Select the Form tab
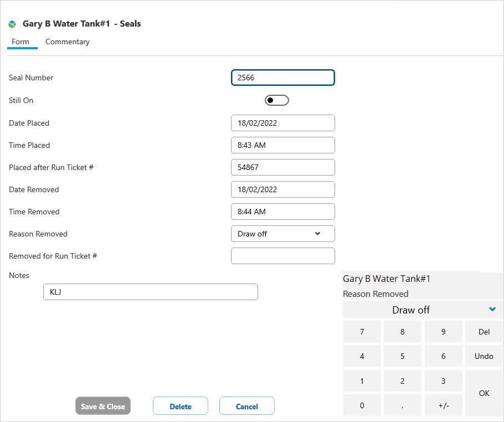Screen dimensions: 504x422 tap(20, 42)
